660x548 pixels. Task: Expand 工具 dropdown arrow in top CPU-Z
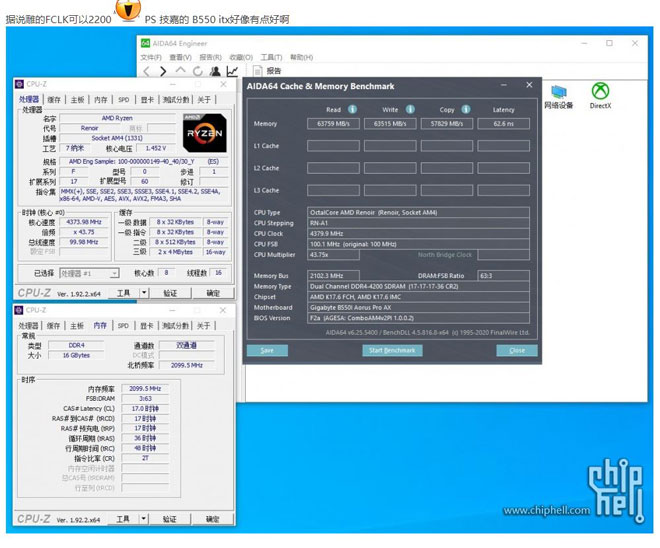(144, 293)
